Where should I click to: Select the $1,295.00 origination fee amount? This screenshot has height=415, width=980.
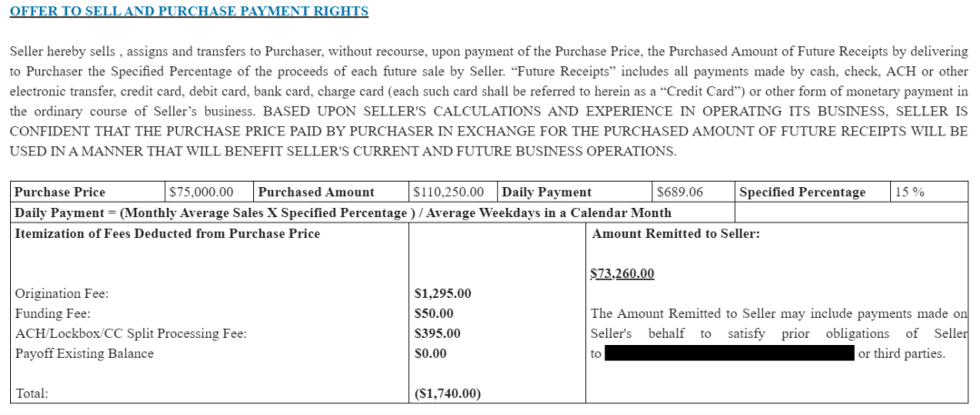(x=443, y=293)
